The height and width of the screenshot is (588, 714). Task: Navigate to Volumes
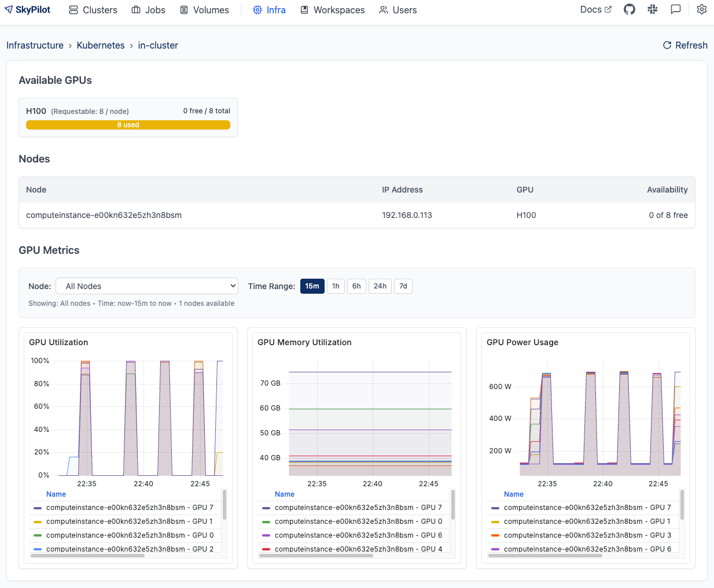click(x=204, y=10)
